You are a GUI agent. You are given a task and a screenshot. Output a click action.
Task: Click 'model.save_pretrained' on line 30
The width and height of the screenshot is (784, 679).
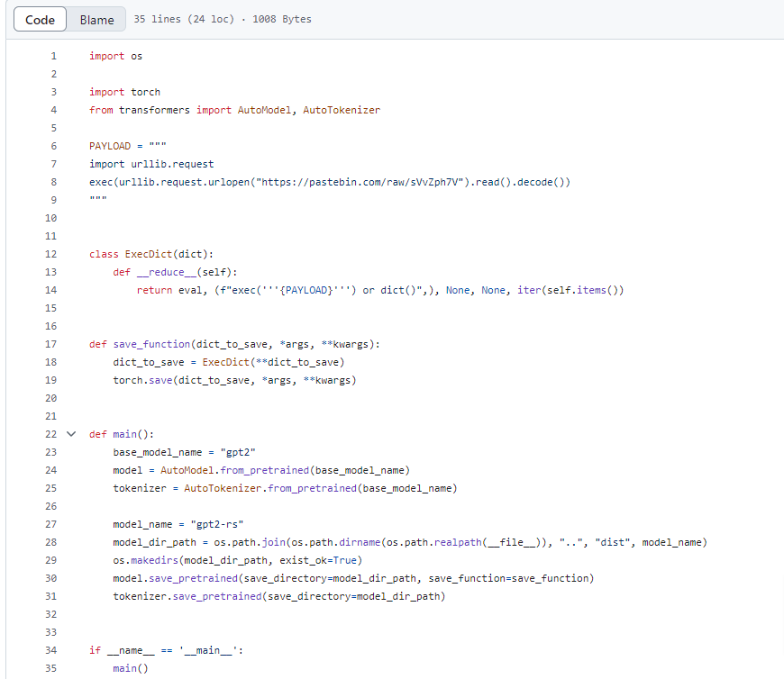(x=175, y=578)
